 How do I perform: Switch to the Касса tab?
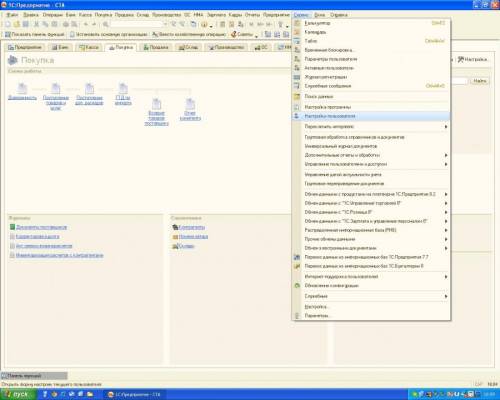pos(89,47)
